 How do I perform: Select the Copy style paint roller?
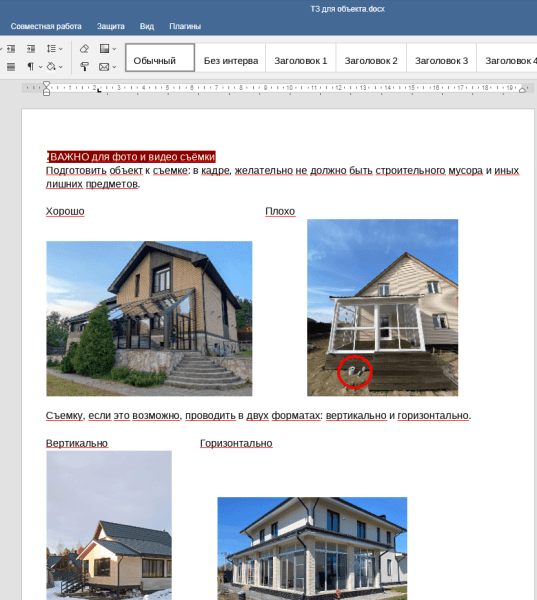tap(84, 67)
